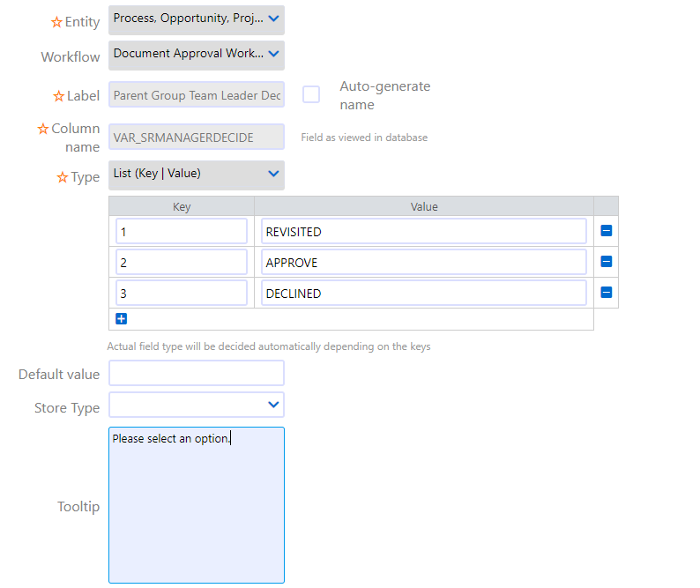Enable the Auto-generate name checkbox

(311, 94)
